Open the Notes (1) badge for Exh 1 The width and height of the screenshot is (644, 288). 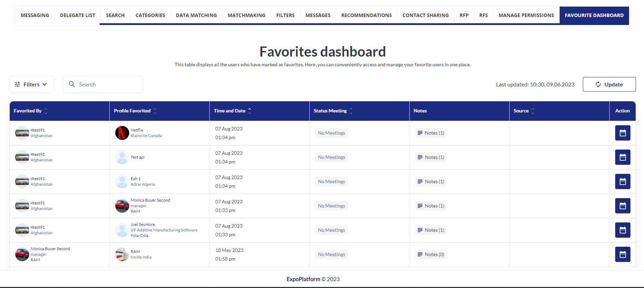pyautogui.click(x=431, y=181)
